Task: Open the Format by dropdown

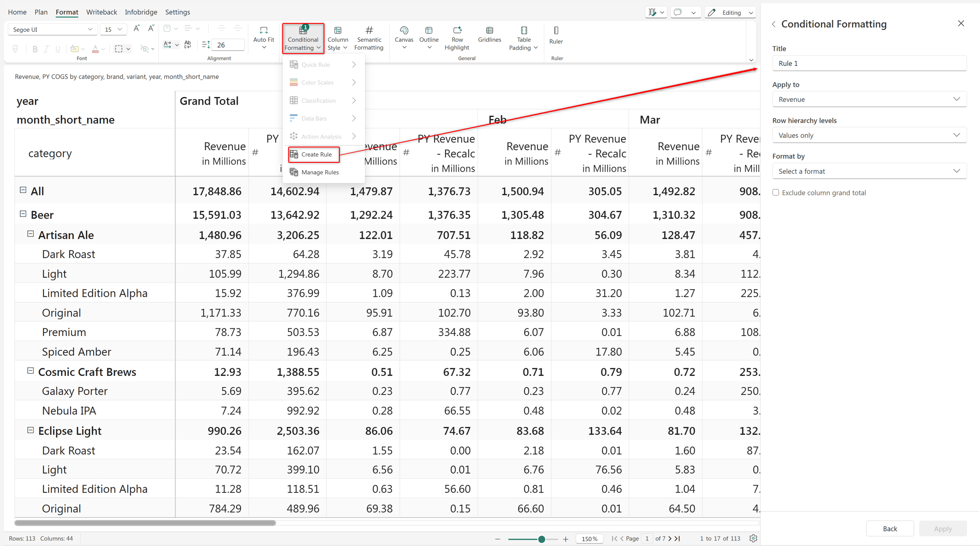Action: (x=869, y=171)
